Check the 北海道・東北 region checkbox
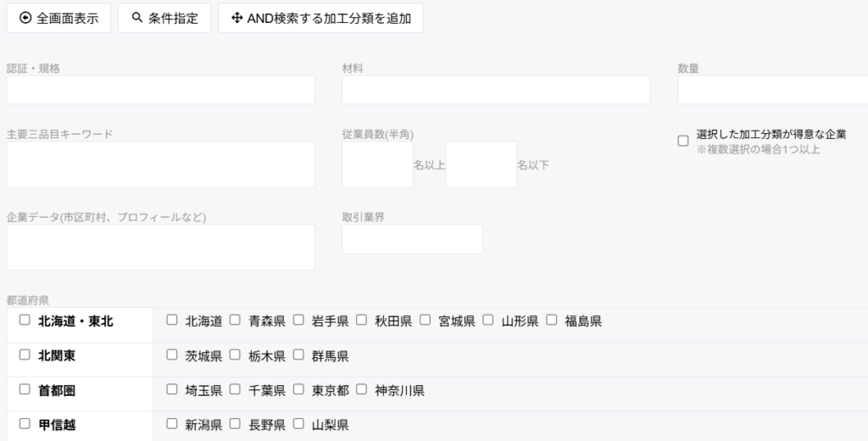868x441 pixels. click(25, 320)
